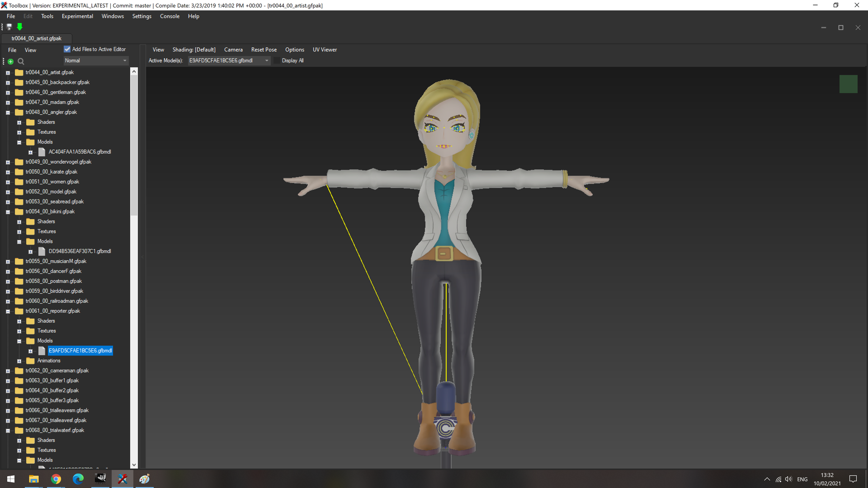Screen dimensions: 868x488
Task: Click the AC404FAA1A59BAC6.gfbmdl file icon
Action: pos(42,152)
